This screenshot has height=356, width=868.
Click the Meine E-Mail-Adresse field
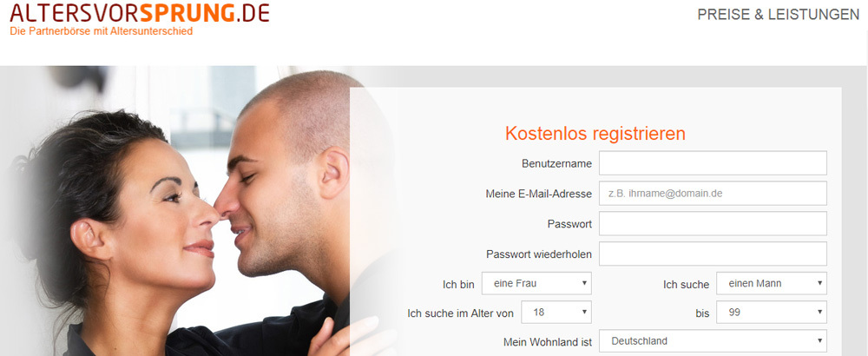pyautogui.click(x=713, y=194)
